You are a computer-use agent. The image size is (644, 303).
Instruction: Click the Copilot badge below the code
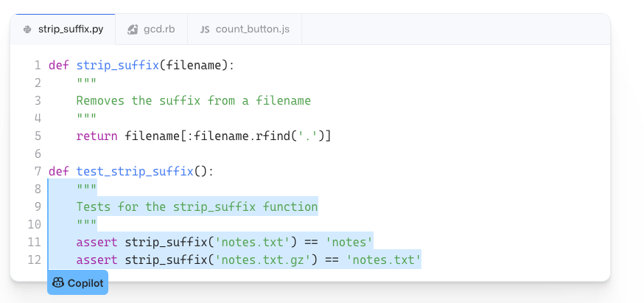(77, 283)
